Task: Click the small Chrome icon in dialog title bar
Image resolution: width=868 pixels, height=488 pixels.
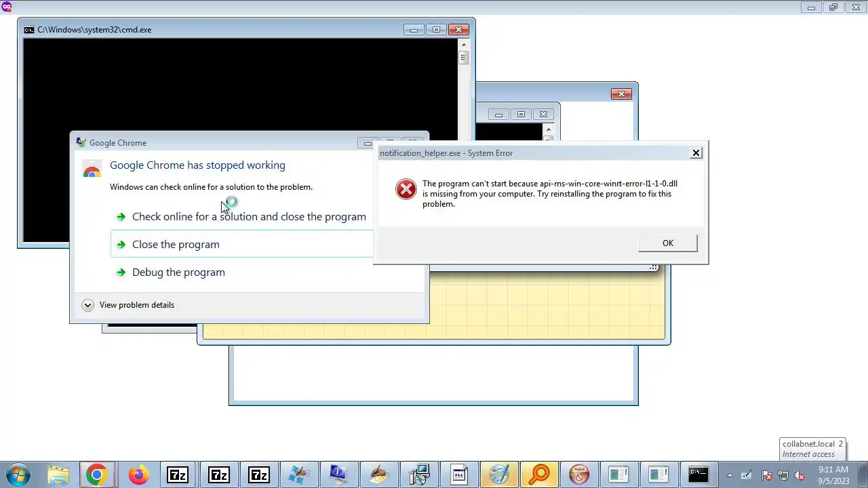Action: tap(81, 142)
